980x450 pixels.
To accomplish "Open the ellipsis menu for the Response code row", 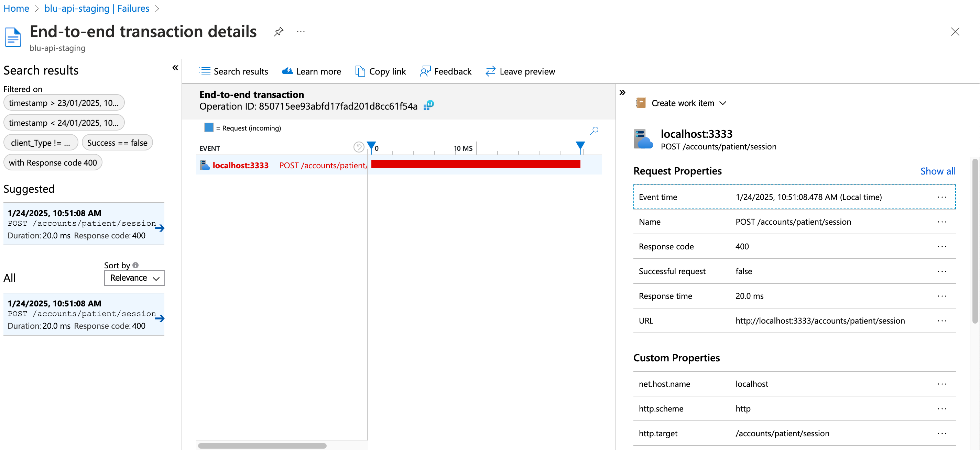I will tap(941, 246).
